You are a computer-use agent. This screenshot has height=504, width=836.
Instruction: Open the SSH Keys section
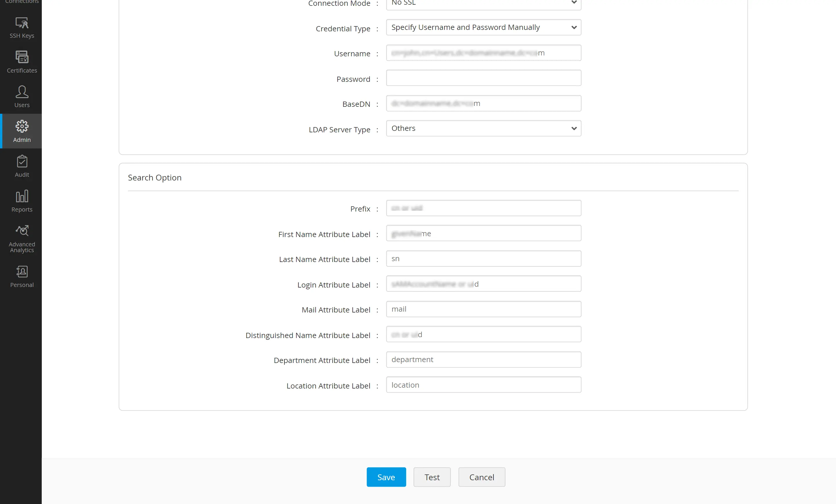click(21, 28)
